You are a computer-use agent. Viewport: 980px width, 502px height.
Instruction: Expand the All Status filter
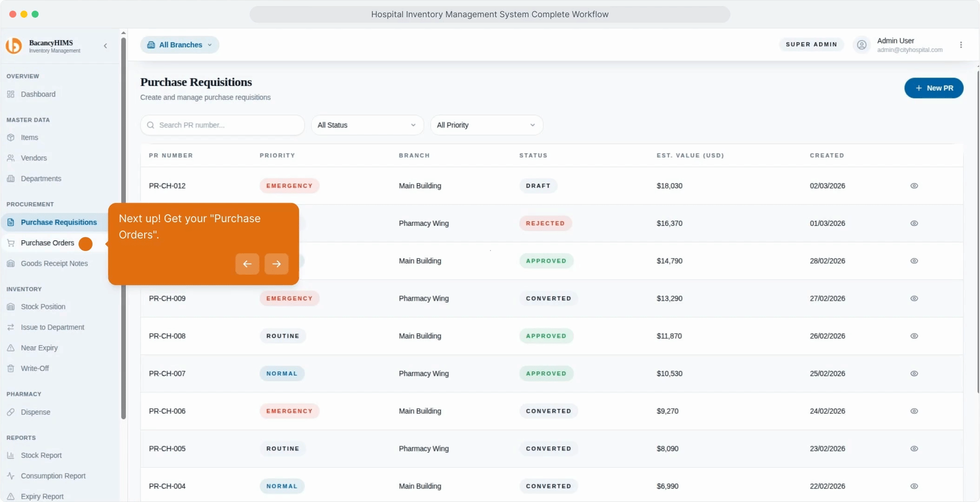(367, 125)
